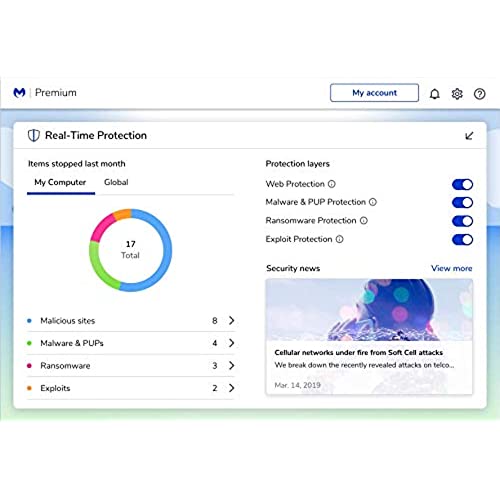Viewport: 500px width, 500px height.
Task: Open the My account button
Action: click(x=374, y=93)
